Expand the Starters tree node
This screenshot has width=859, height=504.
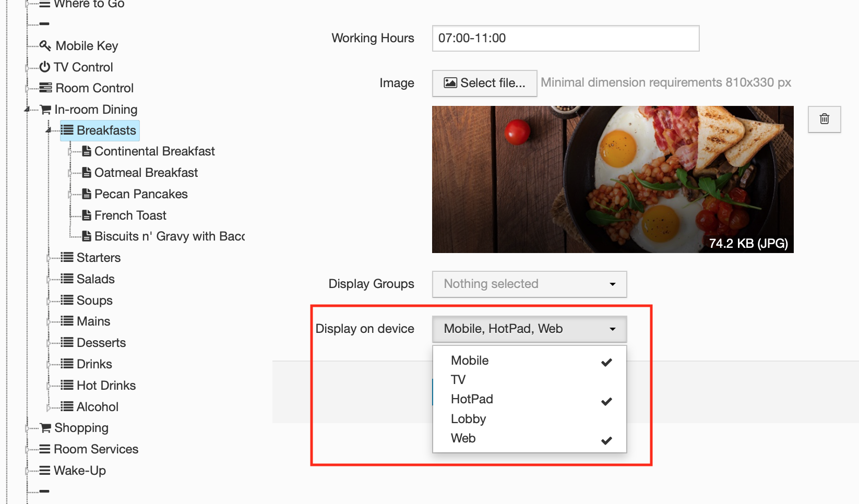49,258
